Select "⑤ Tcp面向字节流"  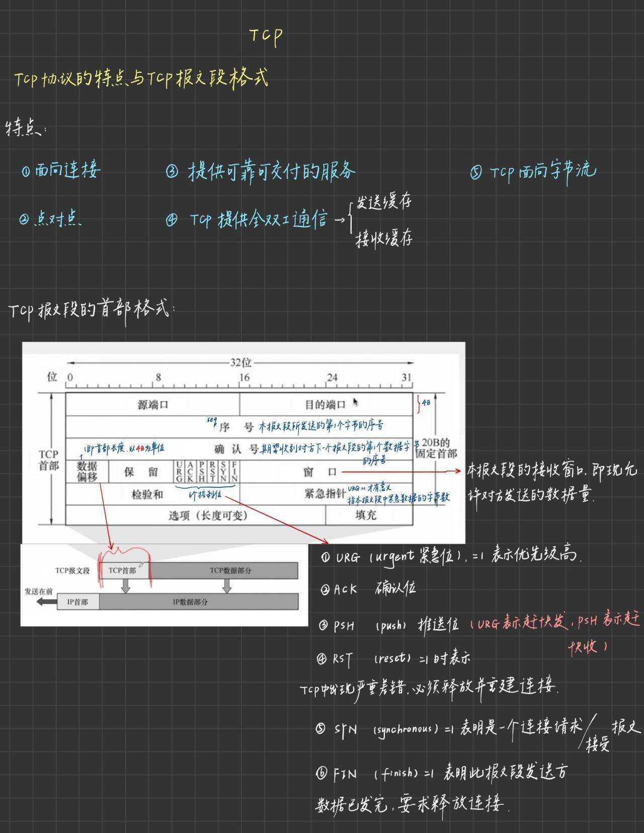click(533, 172)
